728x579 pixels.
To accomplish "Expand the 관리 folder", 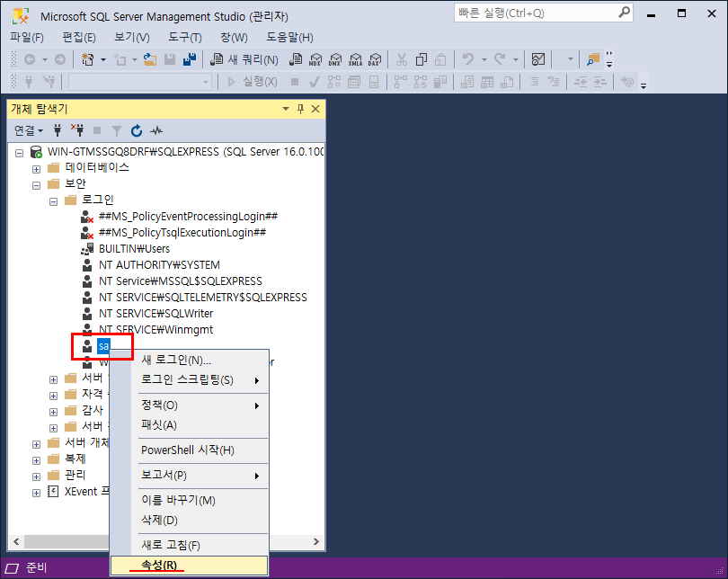I will click(x=36, y=477).
